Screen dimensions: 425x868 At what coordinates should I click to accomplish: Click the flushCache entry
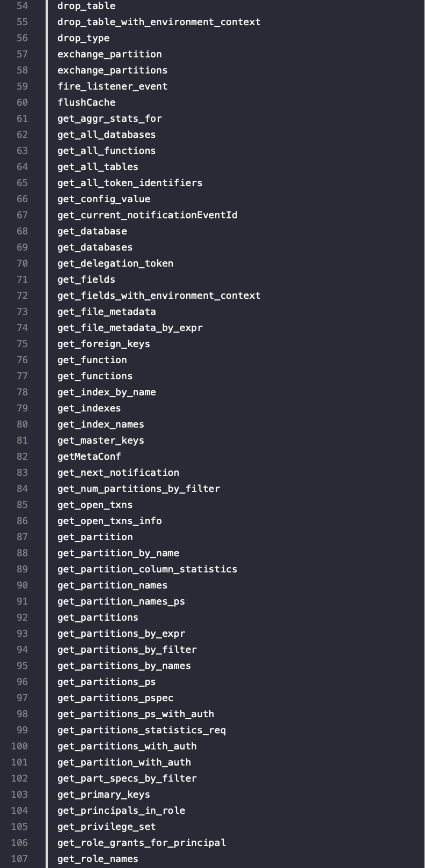click(86, 102)
